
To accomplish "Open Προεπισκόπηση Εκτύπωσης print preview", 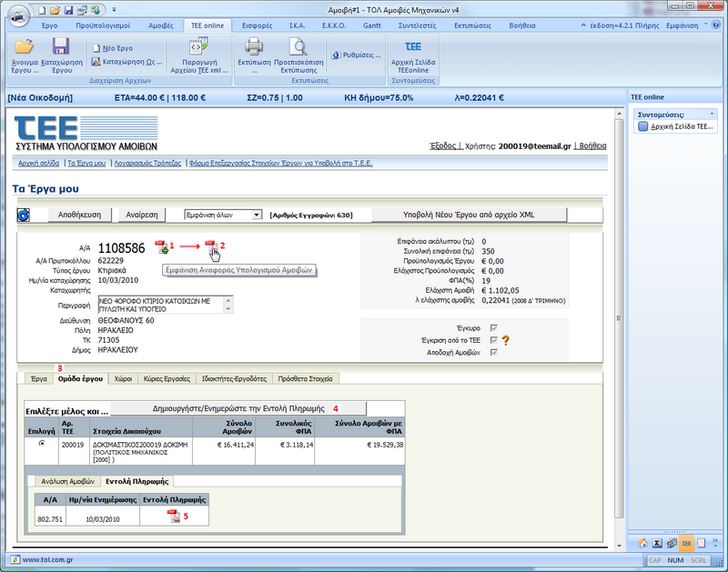I will pos(298,47).
